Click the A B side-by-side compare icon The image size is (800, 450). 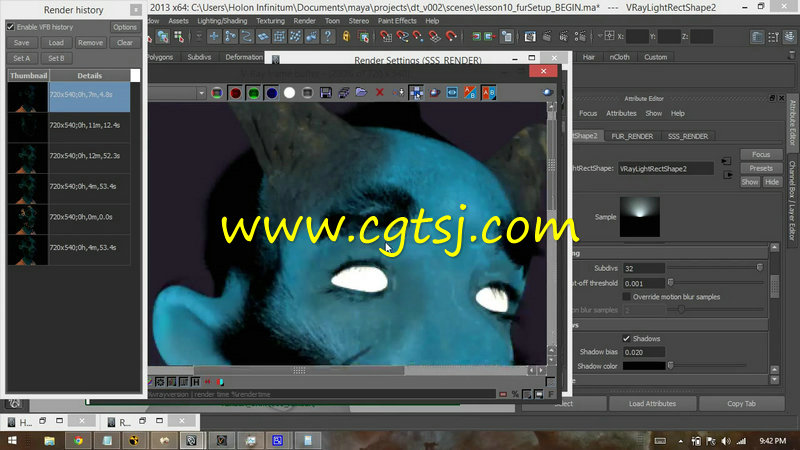[488, 93]
